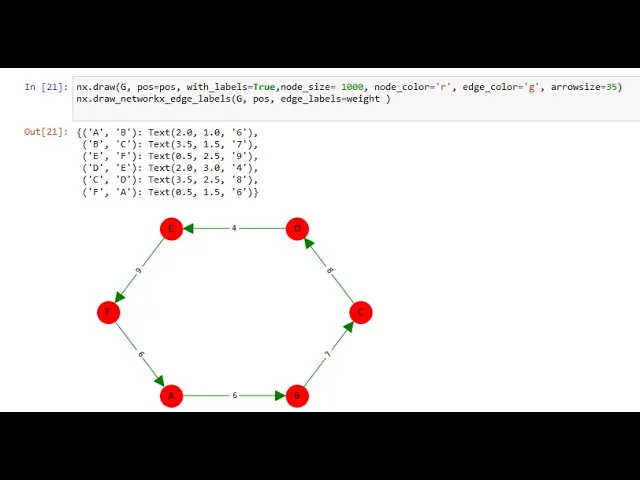640x480 pixels.
Task: Click the nx.draw(G, pos=pos code line
Action: (349, 87)
